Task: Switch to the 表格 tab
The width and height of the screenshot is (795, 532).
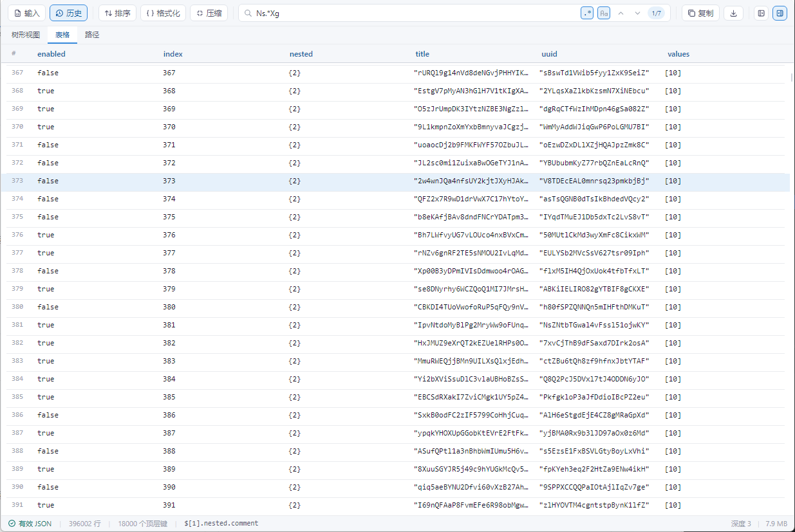Action: (62, 35)
